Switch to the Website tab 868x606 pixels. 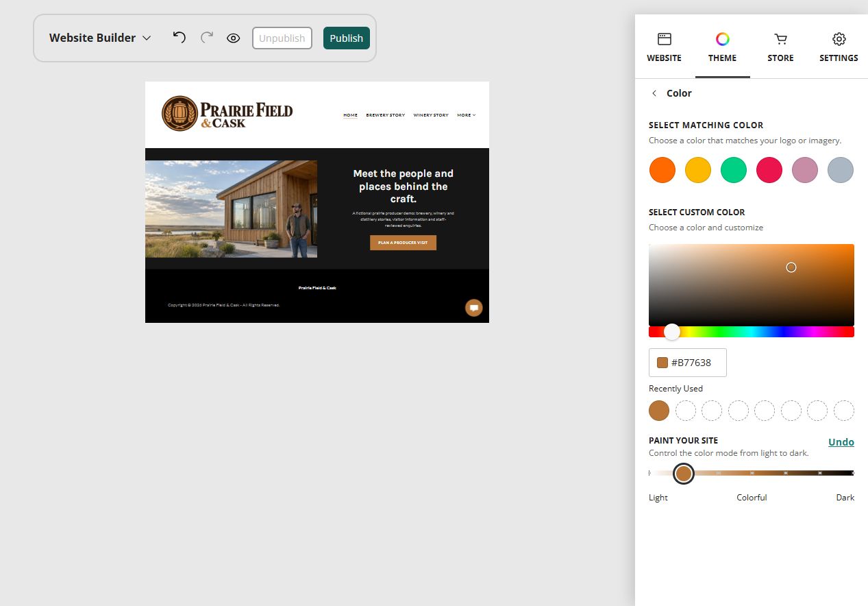(664, 47)
